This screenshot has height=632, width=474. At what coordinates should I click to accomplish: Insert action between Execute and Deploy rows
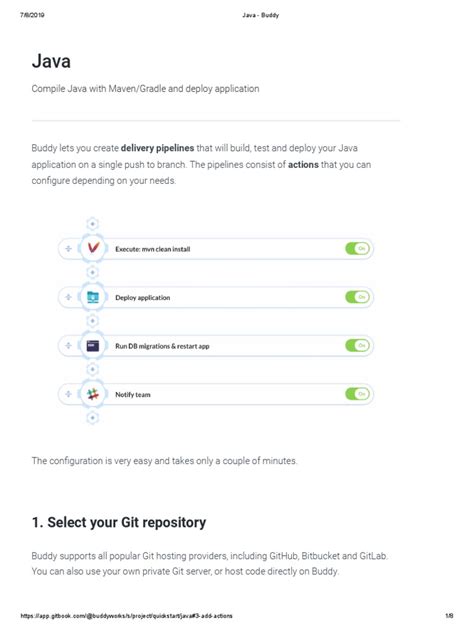(x=93, y=273)
